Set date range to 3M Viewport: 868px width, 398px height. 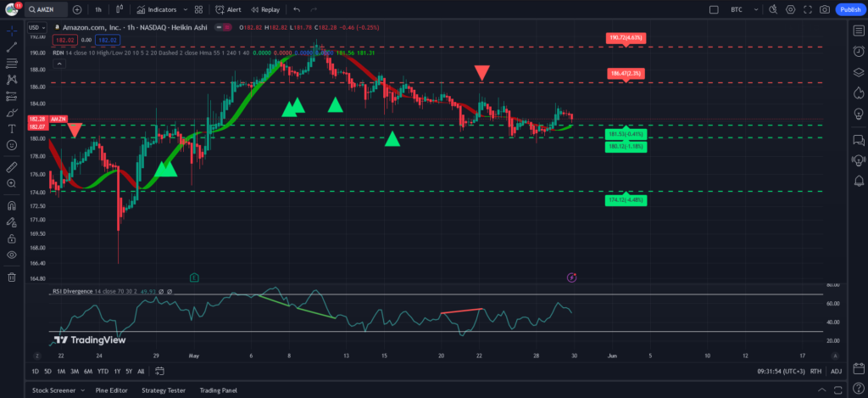[x=75, y=372]
